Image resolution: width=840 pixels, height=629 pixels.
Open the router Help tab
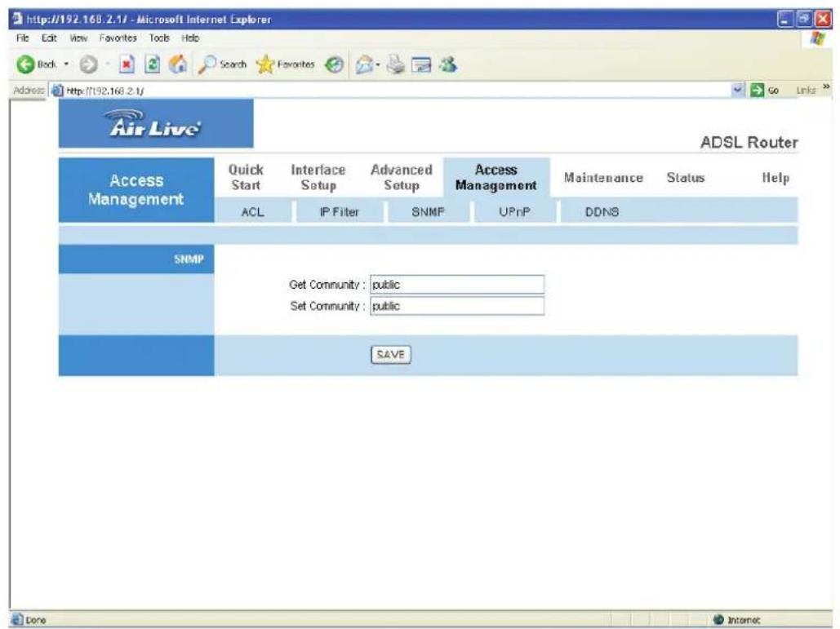776,178
